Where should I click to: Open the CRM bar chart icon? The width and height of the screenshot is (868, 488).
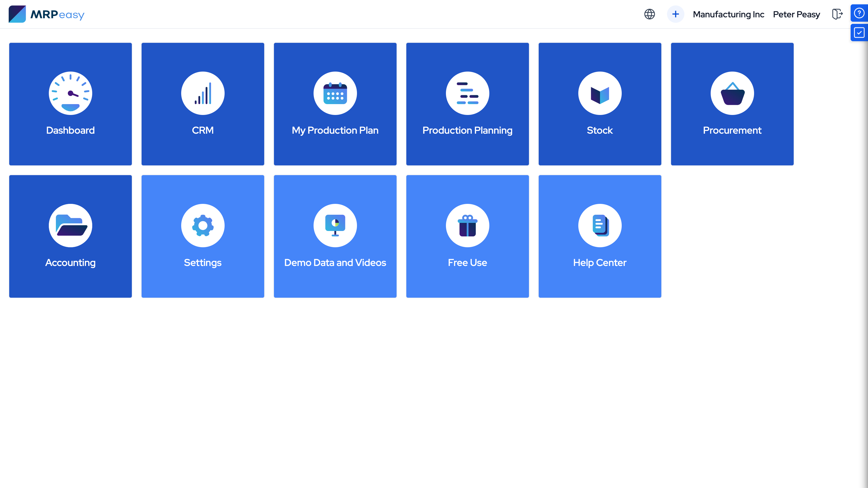pyautogui.click(x=203, y=93)
